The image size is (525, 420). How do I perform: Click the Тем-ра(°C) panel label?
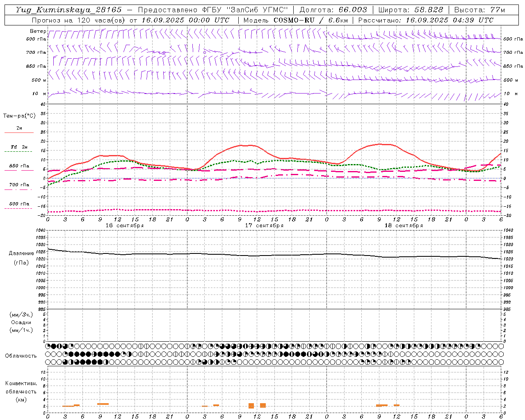pyautogui.click(x=19, y=116)
